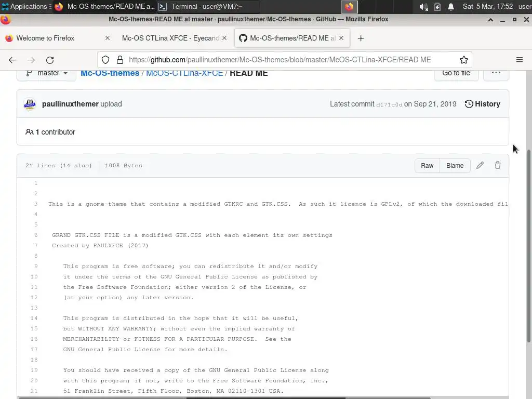
Task: Click the Firefox icon in the top panel
Action: point(349,7)
